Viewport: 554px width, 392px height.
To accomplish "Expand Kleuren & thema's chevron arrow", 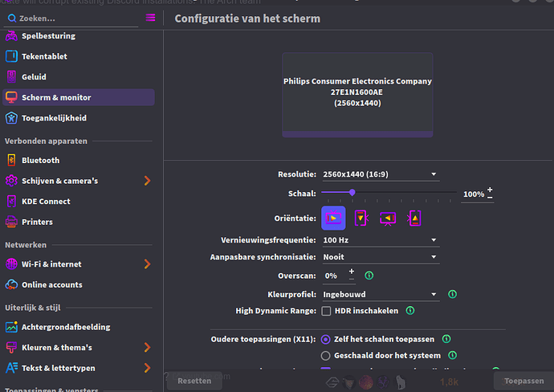I will tap(148, 348).
